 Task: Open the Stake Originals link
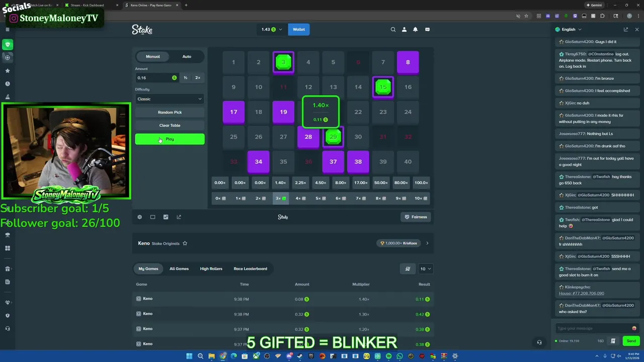coord(166,244)
